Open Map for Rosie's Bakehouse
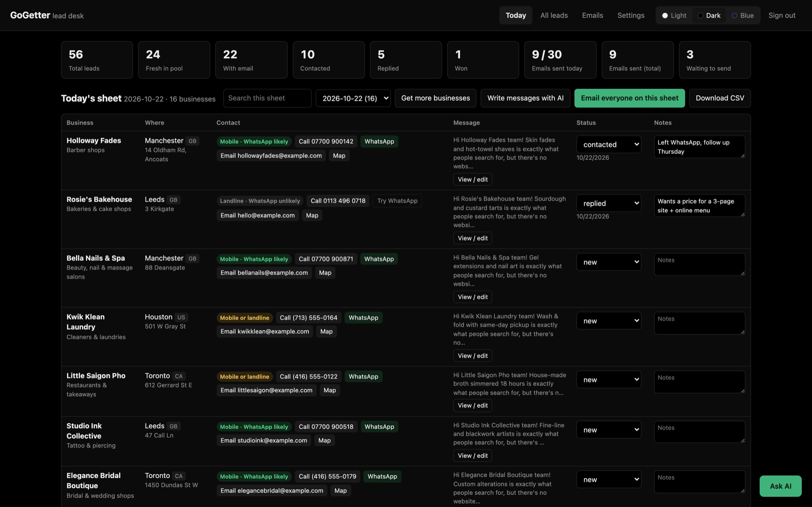 pyautogui.click(x=312, y=216)
